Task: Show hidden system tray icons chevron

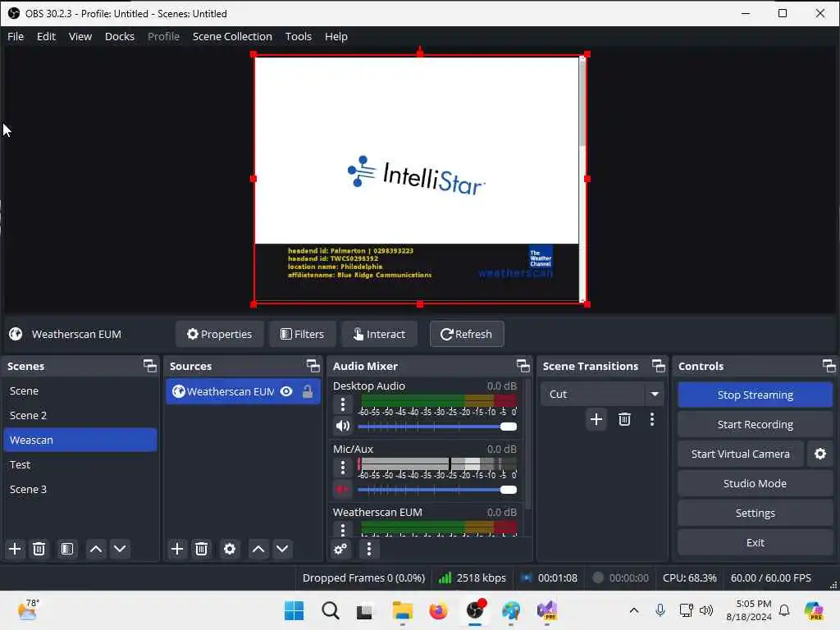Action: click(634, 610)
